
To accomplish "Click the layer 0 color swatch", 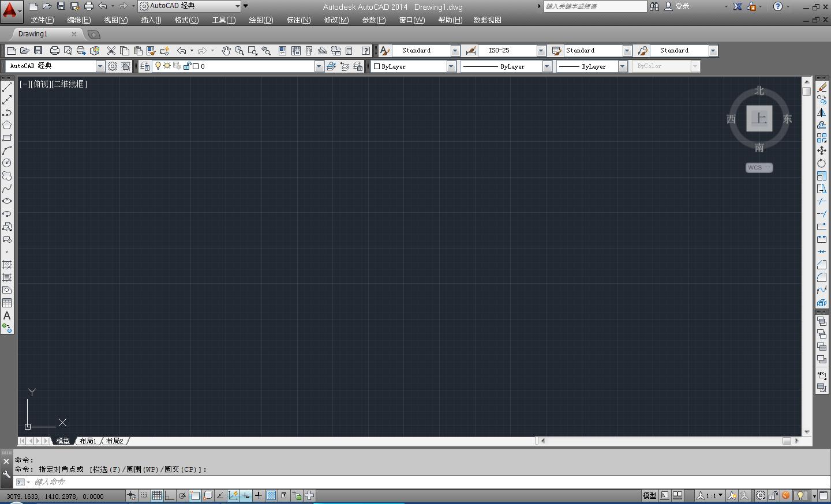I will coord(196,66).
